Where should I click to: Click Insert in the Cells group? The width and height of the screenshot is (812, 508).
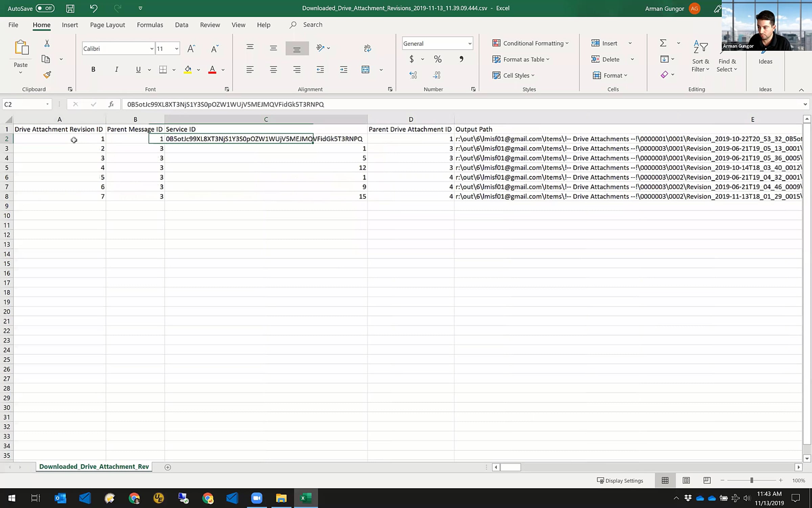tap(604, 43)
